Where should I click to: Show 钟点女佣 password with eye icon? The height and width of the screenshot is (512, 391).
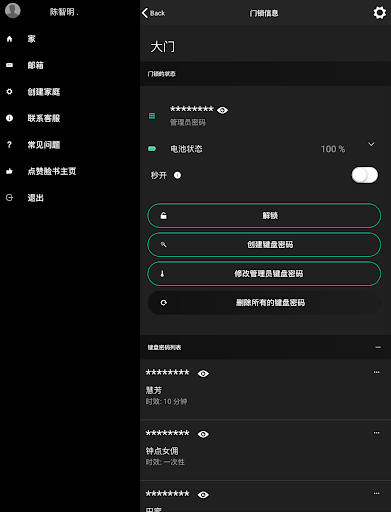point(203,434)
